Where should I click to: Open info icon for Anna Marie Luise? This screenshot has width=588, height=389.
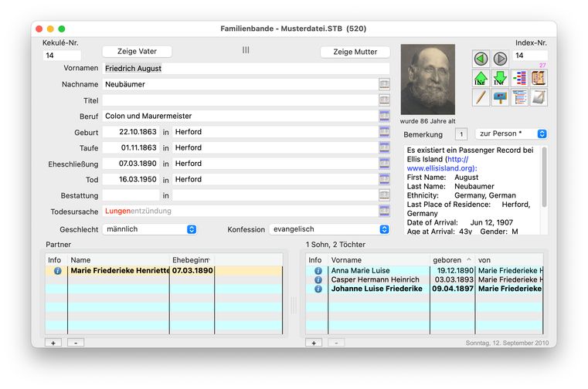coord(317,271)
